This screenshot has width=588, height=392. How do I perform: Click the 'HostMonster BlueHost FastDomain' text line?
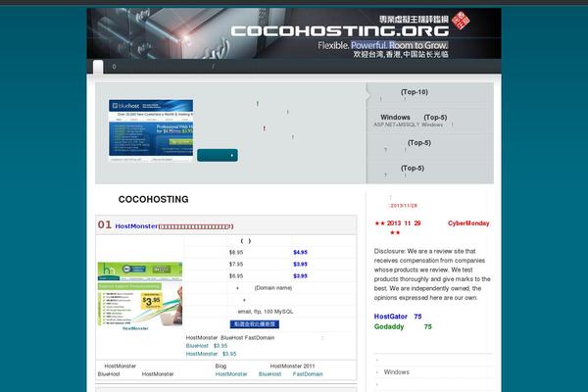click(230, 337)
